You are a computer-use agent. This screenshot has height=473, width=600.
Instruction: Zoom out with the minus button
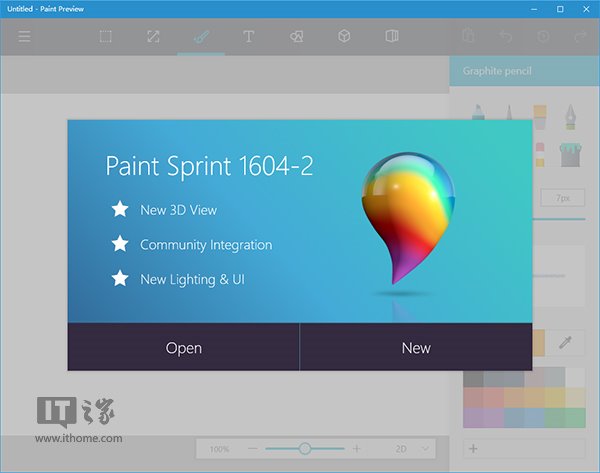click(253, 449)
